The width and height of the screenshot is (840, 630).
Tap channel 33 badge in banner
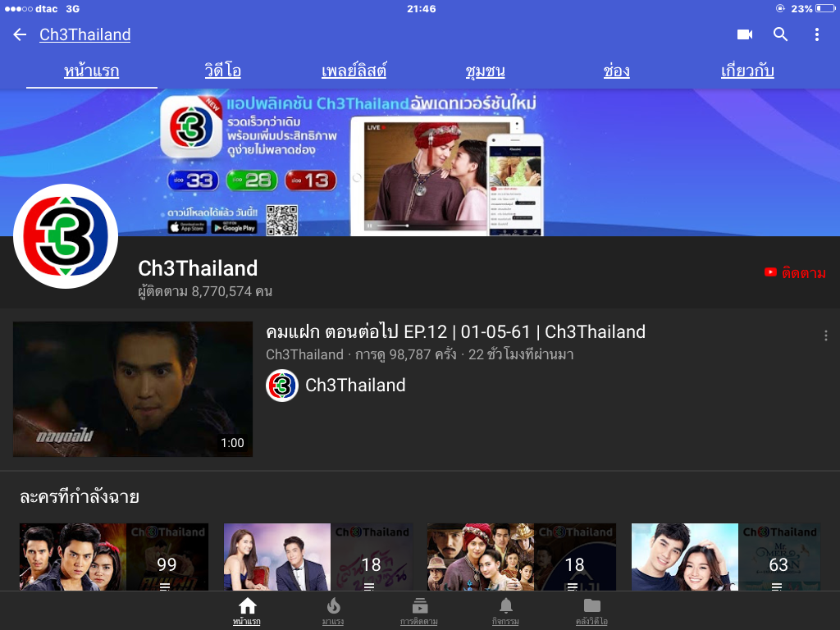point(194,180)
